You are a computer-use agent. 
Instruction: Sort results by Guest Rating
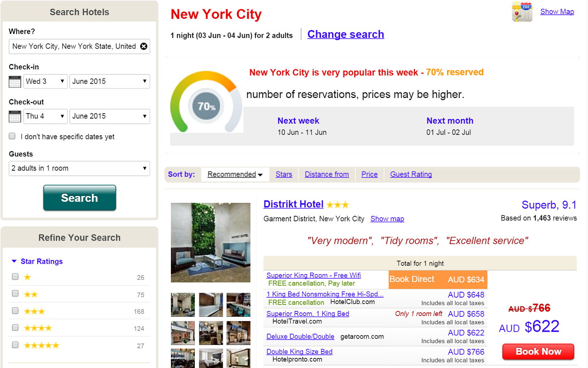coord(411,174)
